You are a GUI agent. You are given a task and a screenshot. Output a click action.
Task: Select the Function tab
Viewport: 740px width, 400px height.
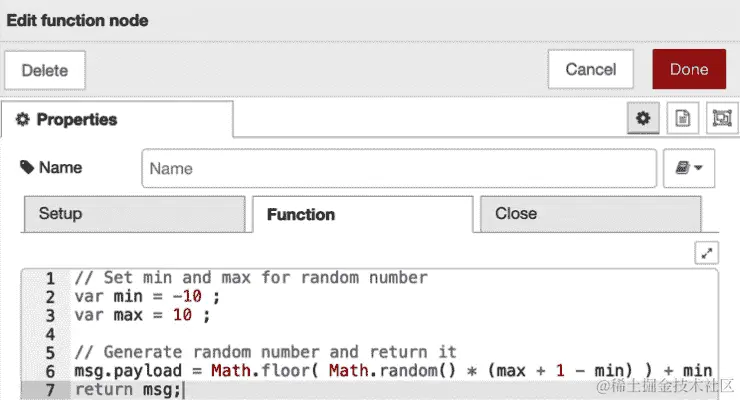[x=362, y=214]
